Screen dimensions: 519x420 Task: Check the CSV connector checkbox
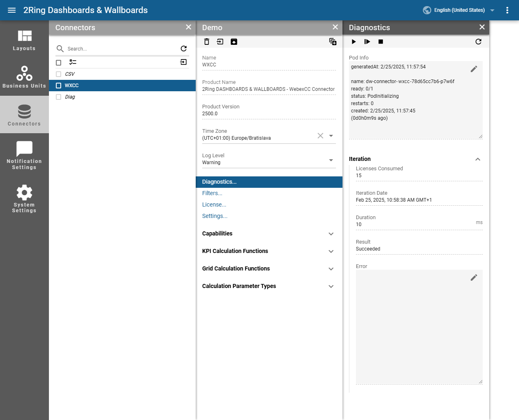pyautogui.click(x=58, y=74)
